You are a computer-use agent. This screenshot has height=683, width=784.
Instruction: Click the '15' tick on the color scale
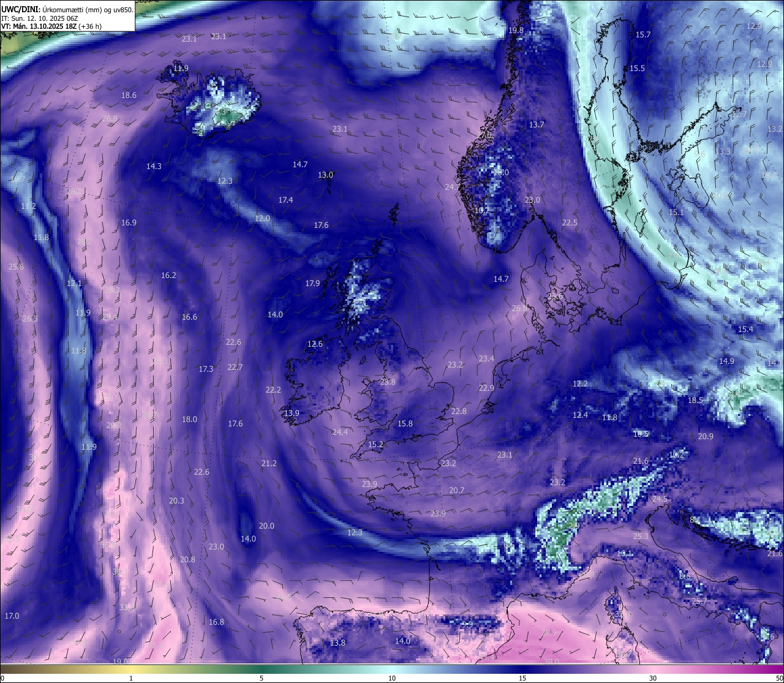pos(522,678)
